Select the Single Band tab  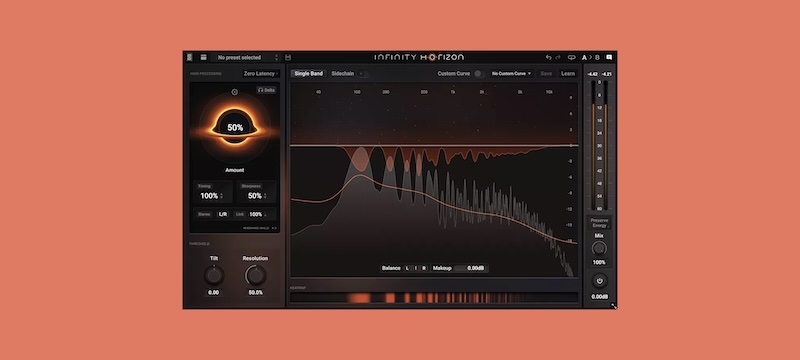pos(308,74)
